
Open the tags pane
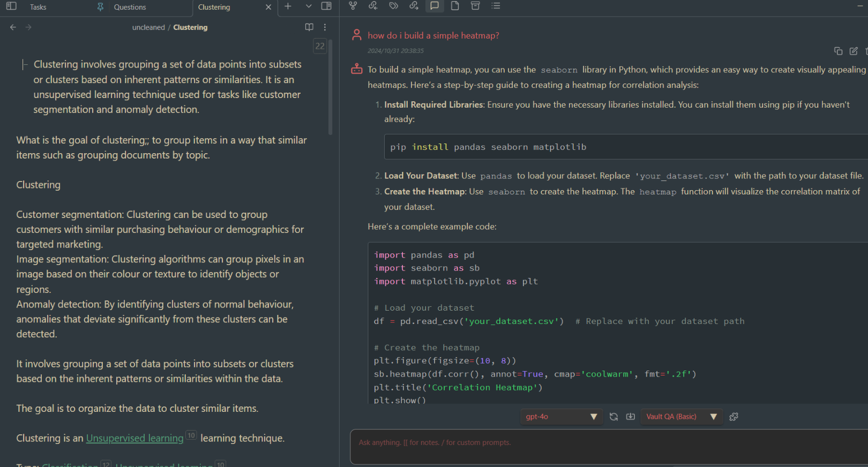[394, 6]
